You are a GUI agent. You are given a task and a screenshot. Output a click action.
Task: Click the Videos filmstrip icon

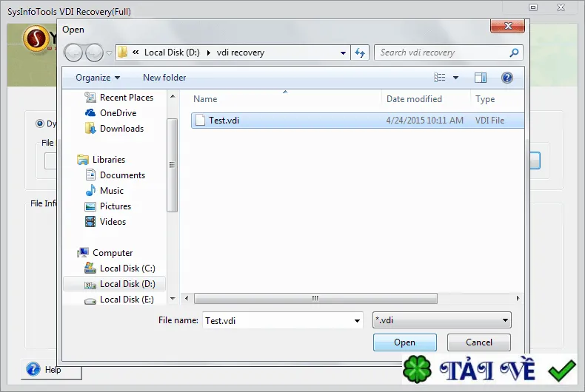tap(90, 222)
